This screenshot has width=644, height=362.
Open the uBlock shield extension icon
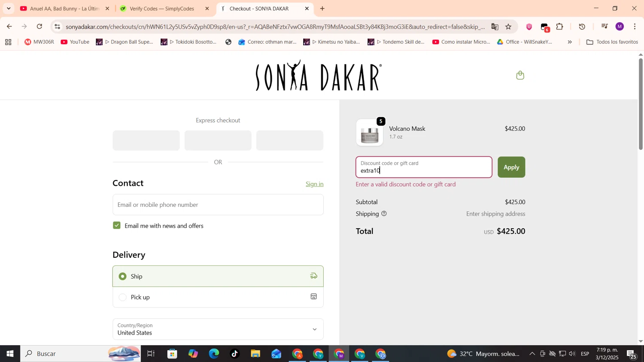pyautogui.click(x=529, y=27)
